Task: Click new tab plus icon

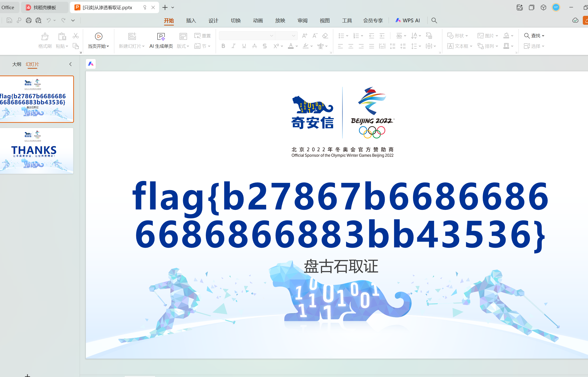Action: [165, 7]
